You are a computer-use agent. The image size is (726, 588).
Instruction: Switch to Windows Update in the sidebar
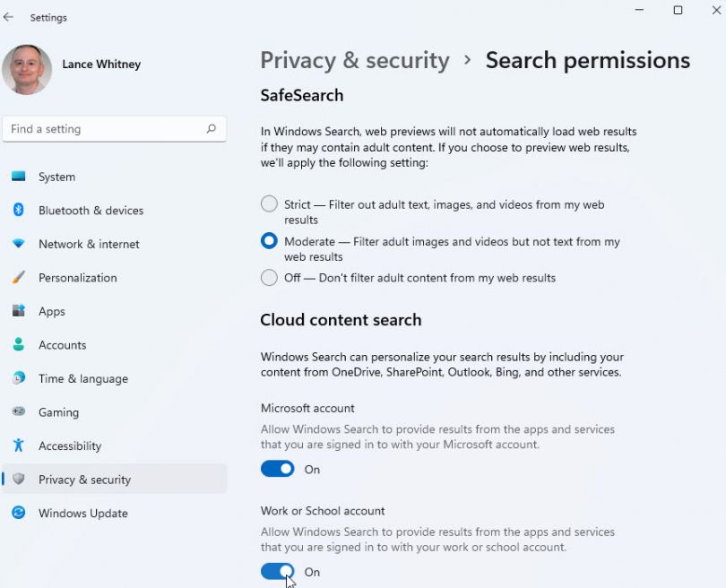click(x=81, y=513)
